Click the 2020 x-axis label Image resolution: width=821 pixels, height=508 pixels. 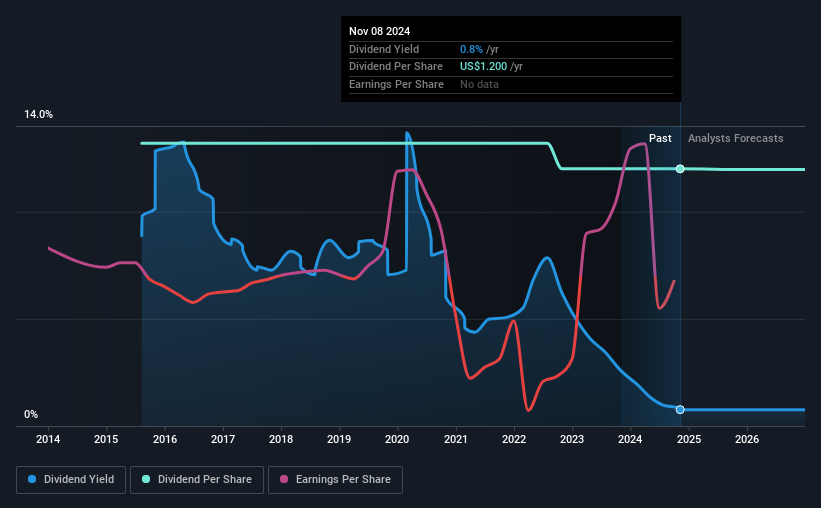(x=397, y=439)
